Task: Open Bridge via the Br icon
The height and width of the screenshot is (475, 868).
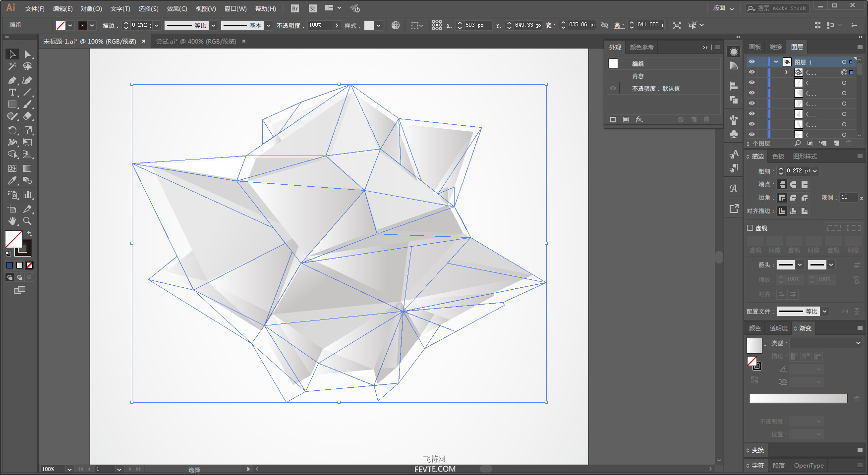Action: [x=295, y=8]
